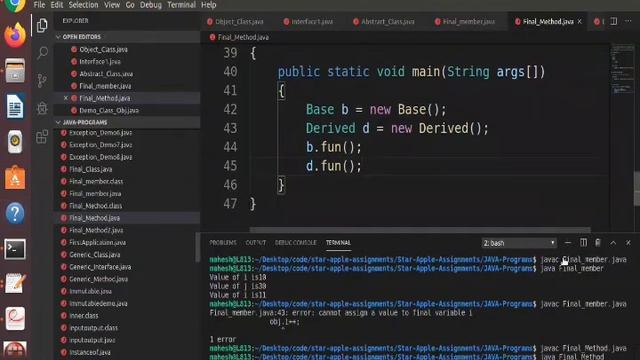The width and height of the screenshot is (640, 360).
Task: Open Final_member.class in file tree
Action: (x=96, y=182)
